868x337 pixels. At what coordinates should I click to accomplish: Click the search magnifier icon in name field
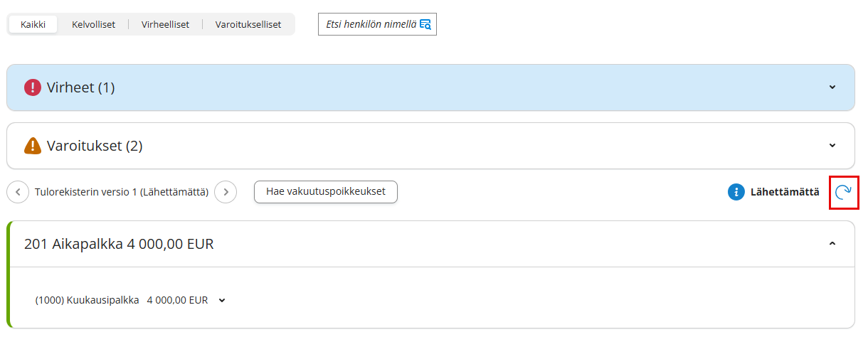click(x=425, y=24)
